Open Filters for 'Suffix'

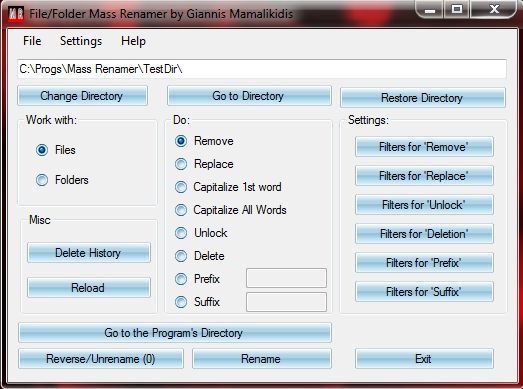coord(424,292)
